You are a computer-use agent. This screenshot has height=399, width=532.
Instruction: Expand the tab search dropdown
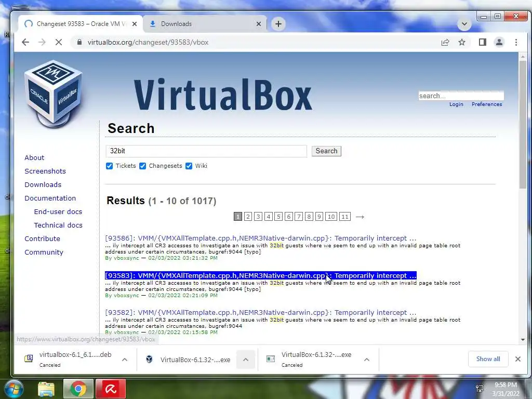tap(464, 24)
